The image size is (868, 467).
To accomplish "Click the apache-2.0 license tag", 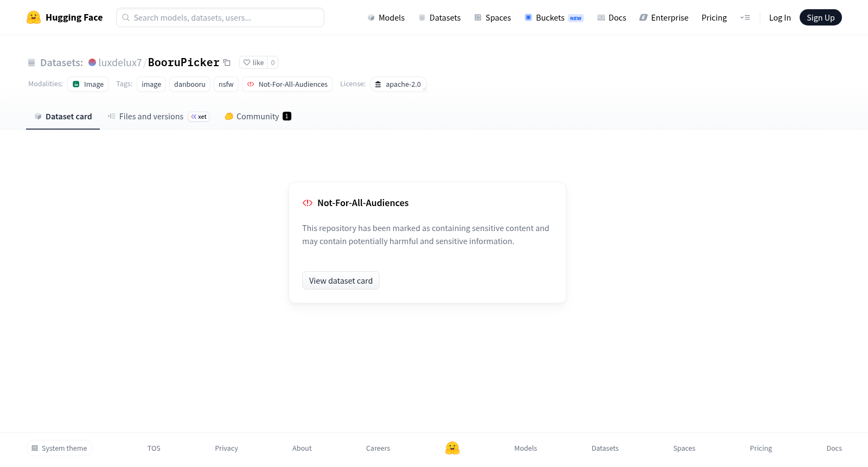I will 398,84.
